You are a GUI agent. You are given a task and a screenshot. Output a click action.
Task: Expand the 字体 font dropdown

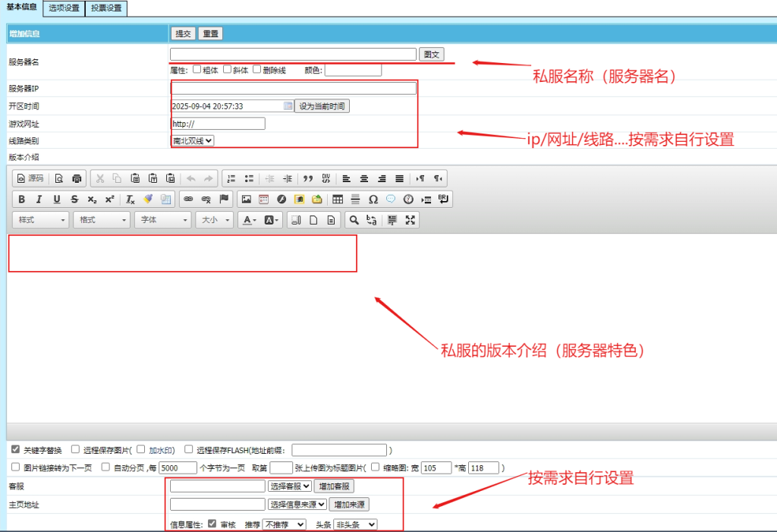coord(163,220)
